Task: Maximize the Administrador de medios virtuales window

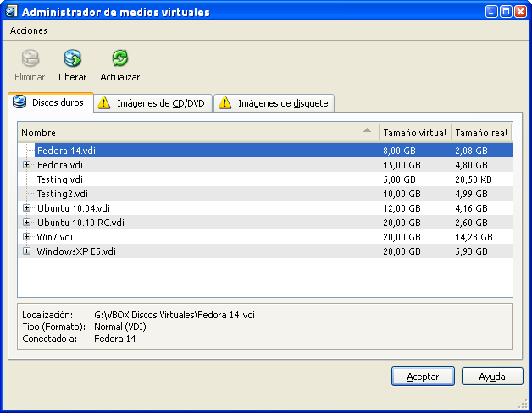Action: (506, 12)
